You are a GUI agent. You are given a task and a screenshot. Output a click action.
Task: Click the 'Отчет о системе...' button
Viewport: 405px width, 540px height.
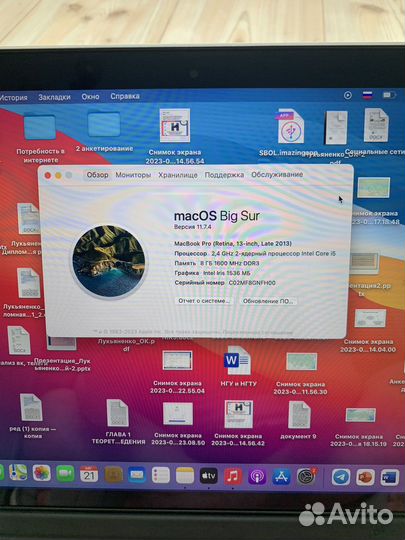point(204,301)
